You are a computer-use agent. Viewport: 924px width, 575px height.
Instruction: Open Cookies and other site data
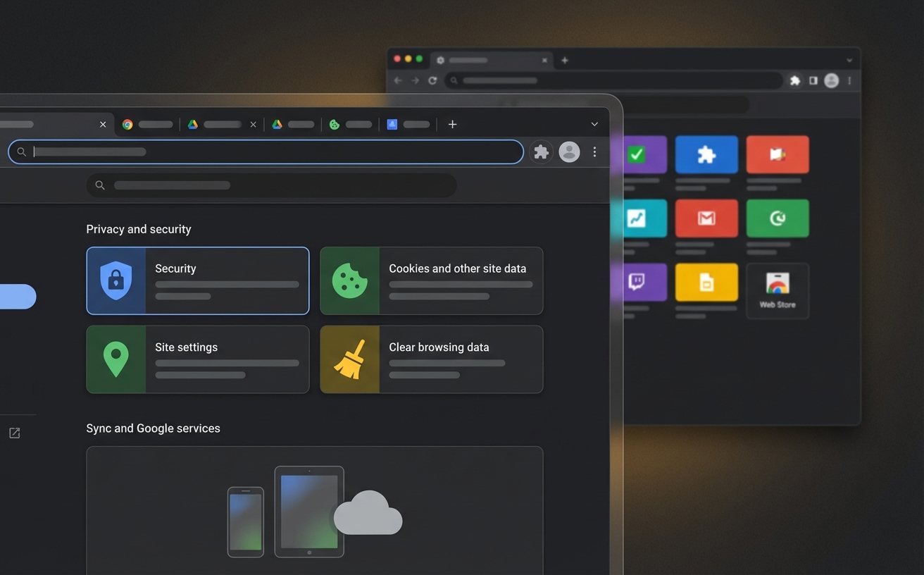click(x=431, y=280)
